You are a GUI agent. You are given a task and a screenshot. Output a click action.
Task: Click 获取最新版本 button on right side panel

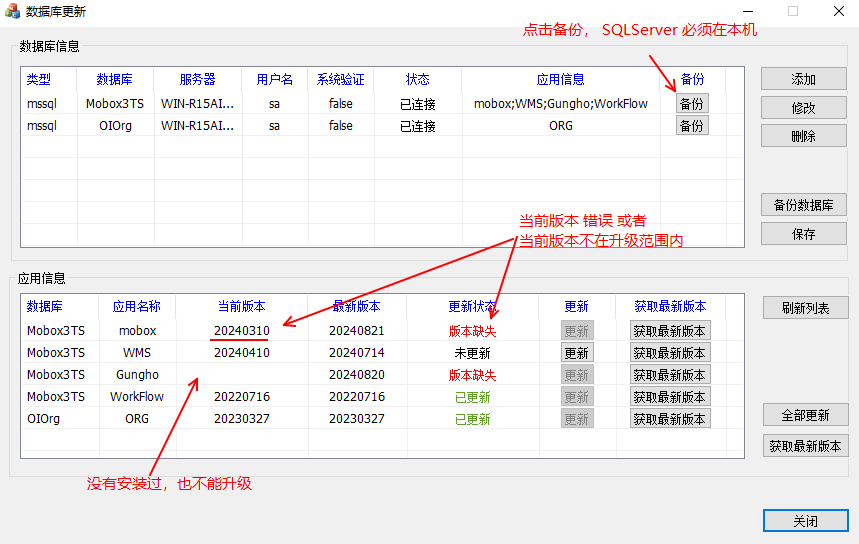[805, 446]
